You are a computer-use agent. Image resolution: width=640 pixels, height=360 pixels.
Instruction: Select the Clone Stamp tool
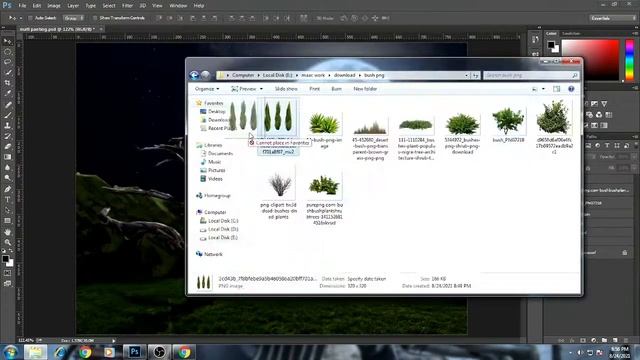point(7,126)
